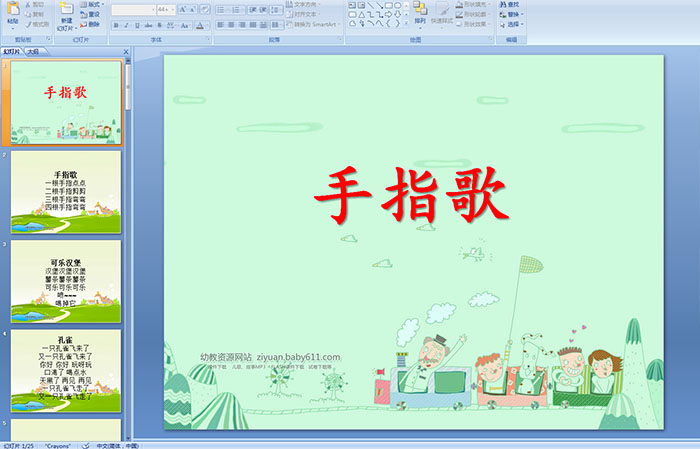Click Shape Outline (形状轮廓) swatch
Viewport: 700px width, 449px height.
click(x=459, y=14)
